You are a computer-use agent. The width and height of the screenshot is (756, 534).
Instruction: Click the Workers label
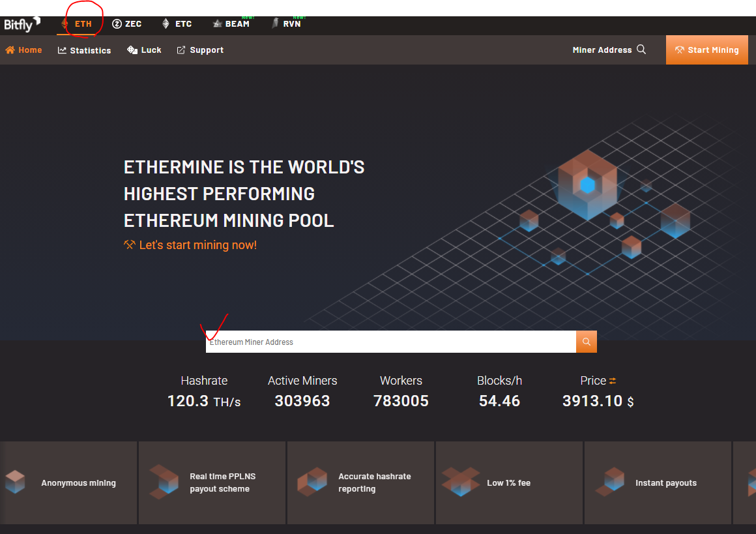click(401, 381)
